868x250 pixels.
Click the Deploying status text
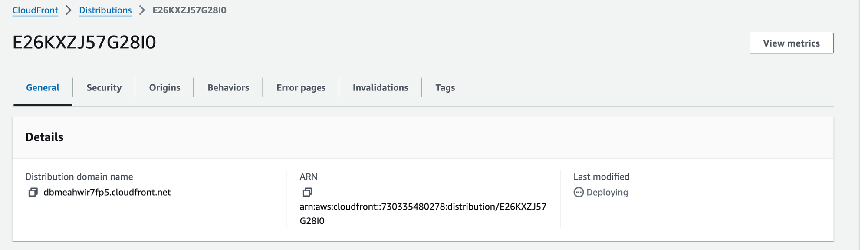pos(607,192)
